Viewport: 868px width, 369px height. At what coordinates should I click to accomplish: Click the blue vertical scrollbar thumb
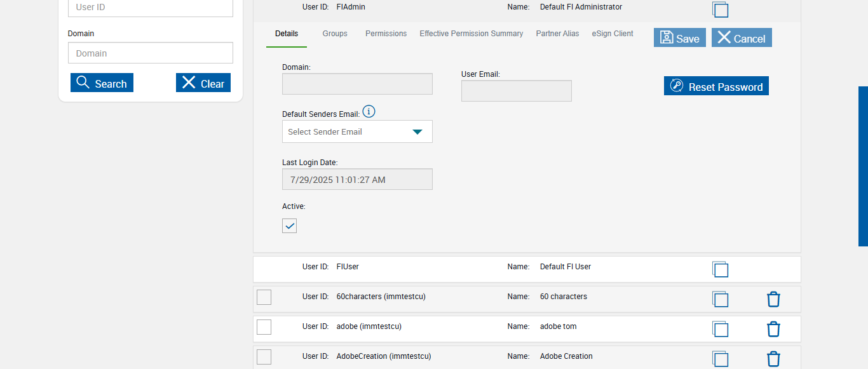tap(863, 166)
